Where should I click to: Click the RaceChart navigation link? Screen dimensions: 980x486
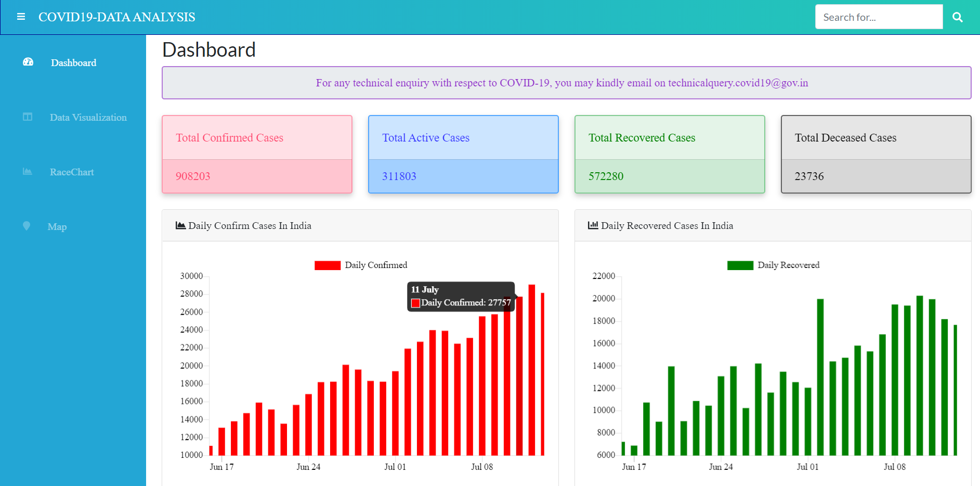tap(72, 171)
